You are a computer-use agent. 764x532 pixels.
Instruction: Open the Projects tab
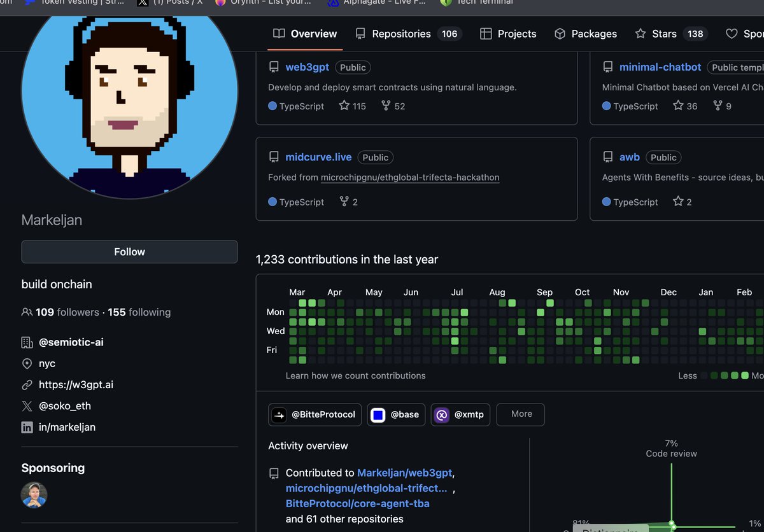508,34
